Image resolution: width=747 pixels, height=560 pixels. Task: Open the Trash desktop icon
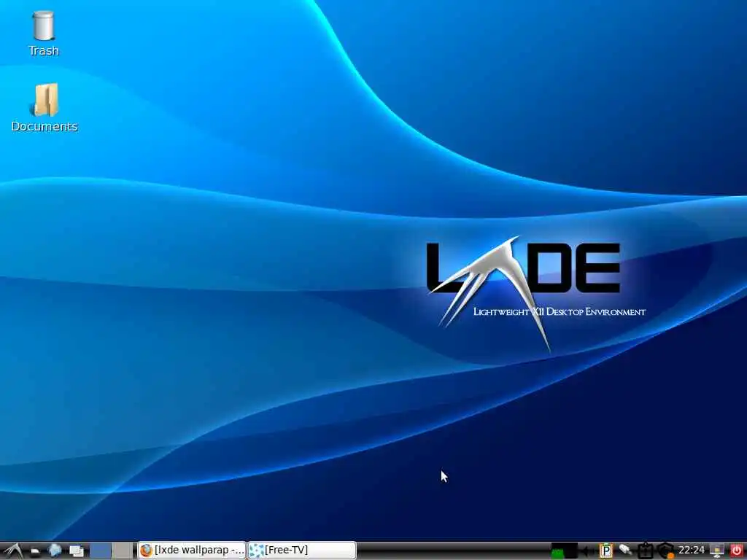click(43, 34)
